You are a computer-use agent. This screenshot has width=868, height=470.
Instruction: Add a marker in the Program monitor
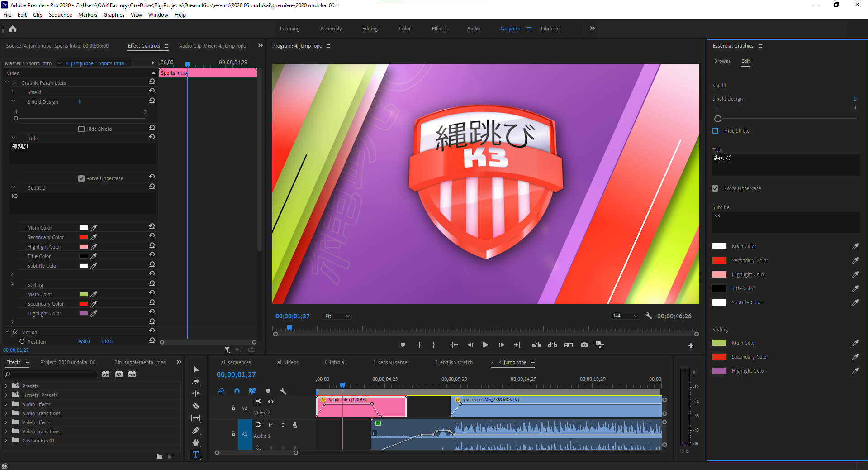(x=402, y=345)
